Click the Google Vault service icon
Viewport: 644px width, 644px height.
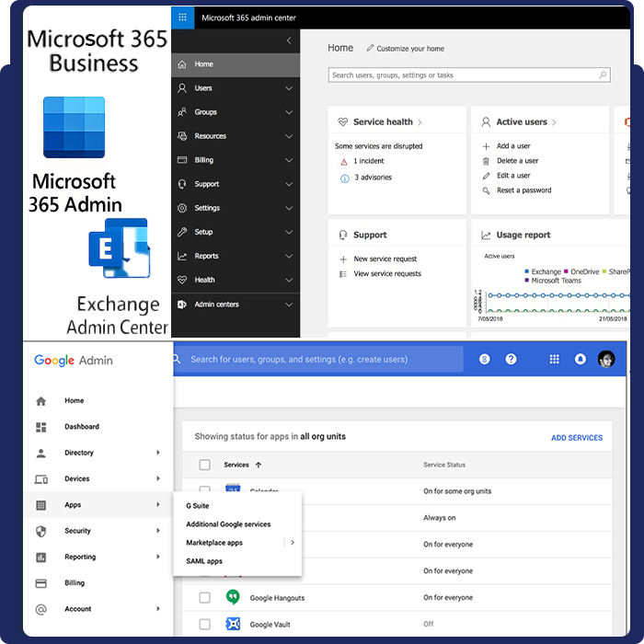coord(233,624)
